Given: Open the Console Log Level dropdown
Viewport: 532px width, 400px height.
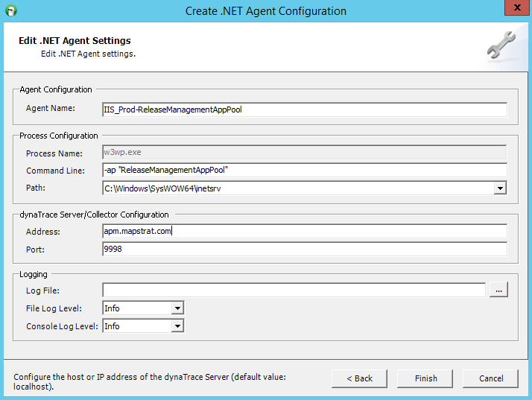Looking at the screenshot, I should [177, 326].
